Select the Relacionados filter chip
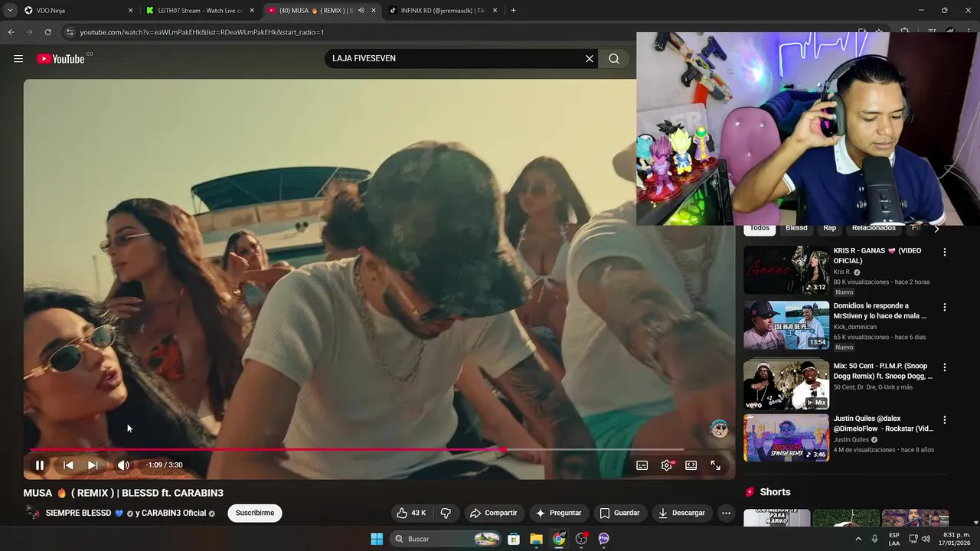The height and width of the screenshot is (551, 980). 874,228
